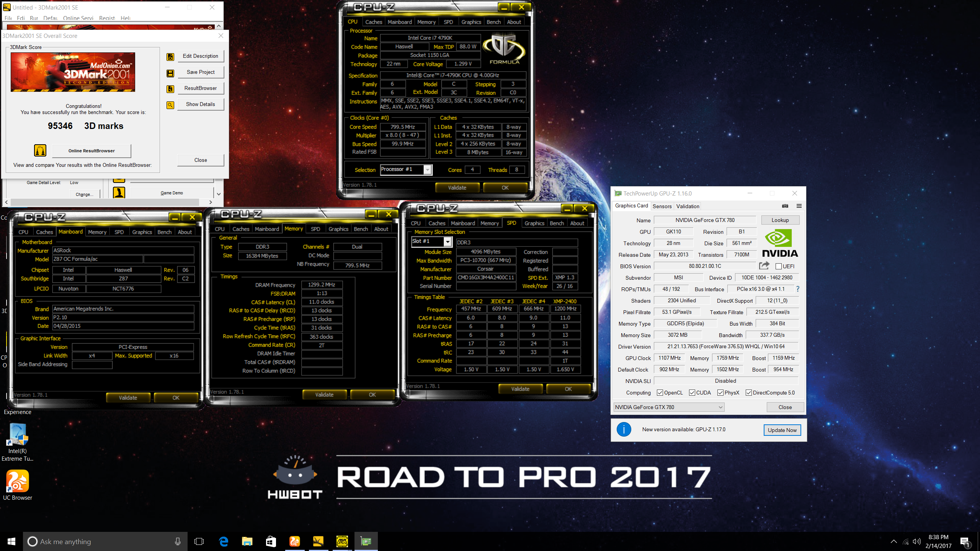Click the 3DMark scrollbar down arrow
This screenshot has width=980, height=551.
[x=219, y=194]
